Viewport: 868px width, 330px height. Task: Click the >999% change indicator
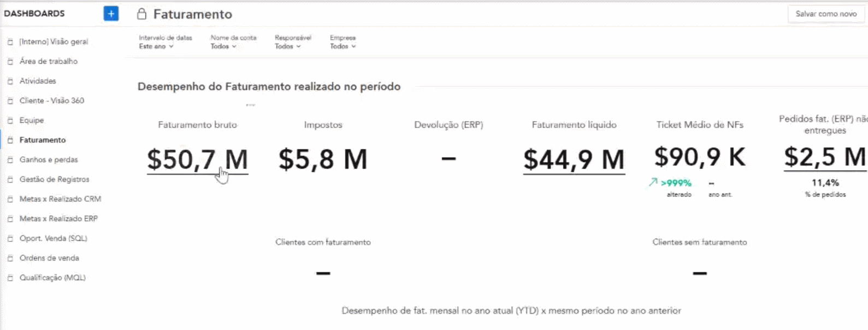[676, 183]
